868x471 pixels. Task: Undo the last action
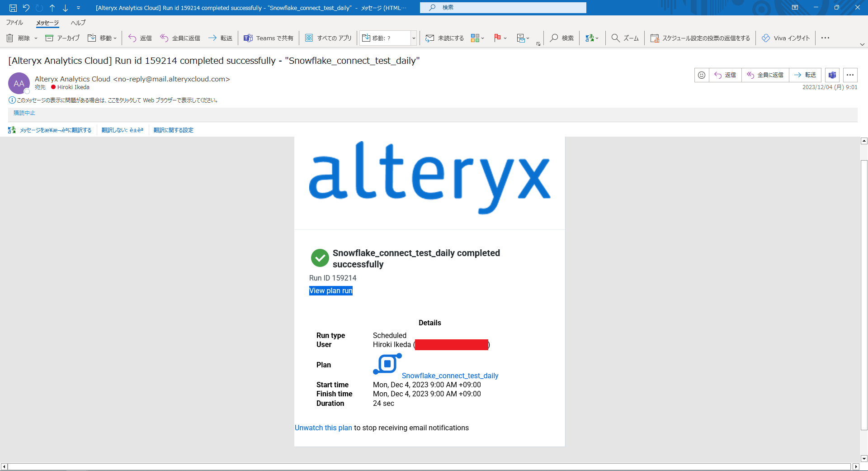(26, 8)
